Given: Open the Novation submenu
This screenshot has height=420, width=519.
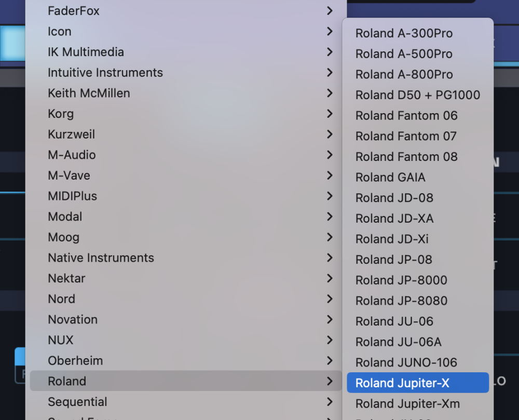Looking at the screenshot, I should 186,319.
